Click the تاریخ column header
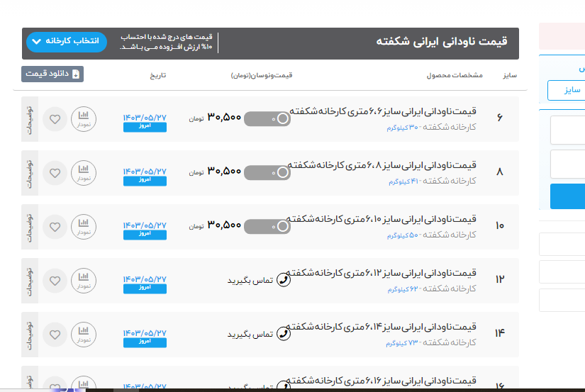The height and width of the screenshot is (392, 585). 157,74
